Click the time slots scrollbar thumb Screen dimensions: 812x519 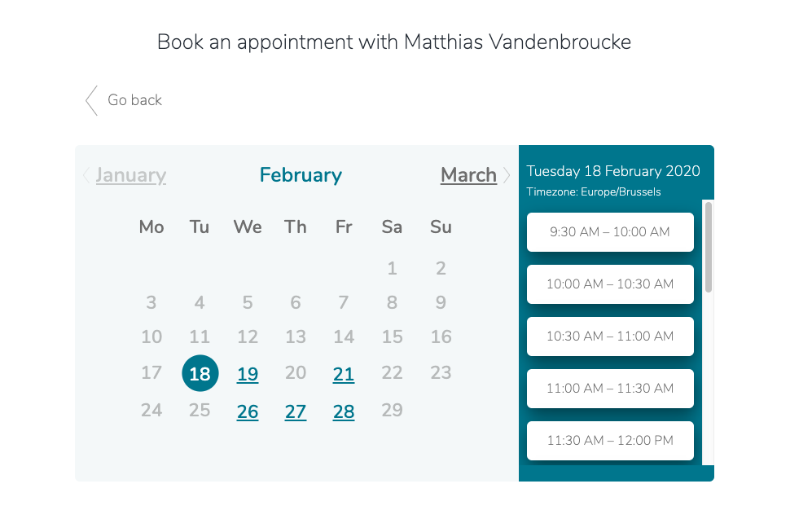click(709, 247)
